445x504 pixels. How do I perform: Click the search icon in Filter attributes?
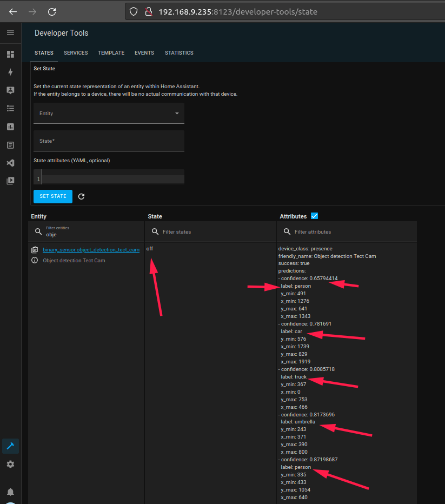click(x=287, y=232)
